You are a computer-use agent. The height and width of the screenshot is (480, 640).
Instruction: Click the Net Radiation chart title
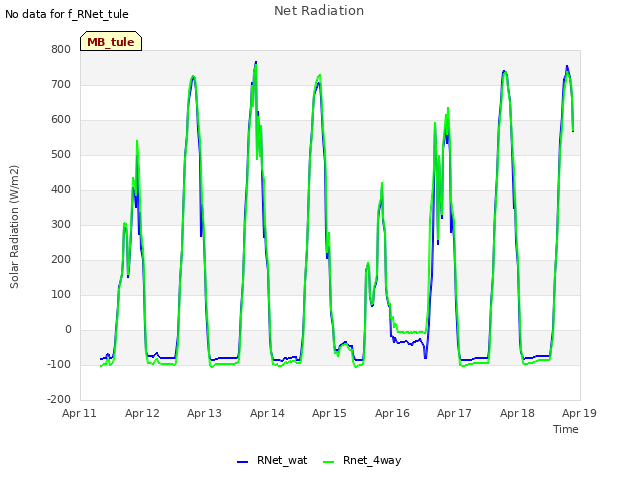click(319, 11)
